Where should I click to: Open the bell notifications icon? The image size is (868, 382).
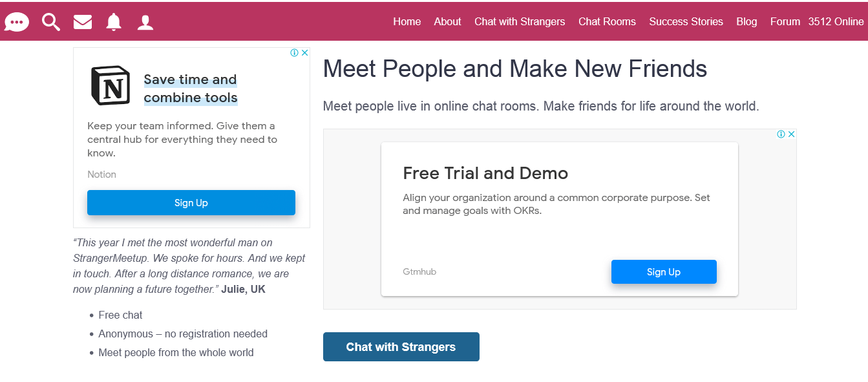coord(114,22)
